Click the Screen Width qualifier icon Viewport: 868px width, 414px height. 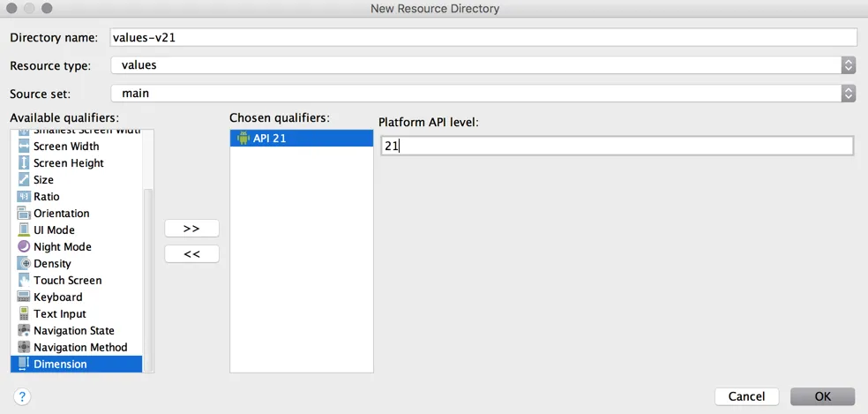pos(24,147)
